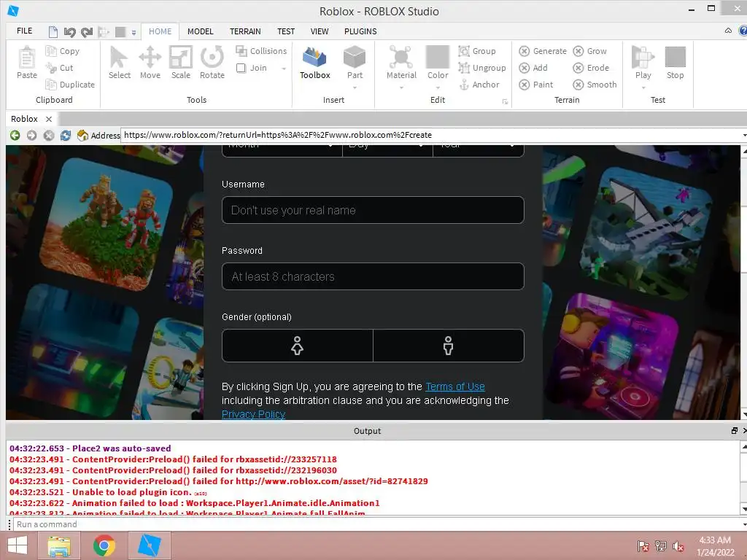Viewport: 747px width, 560px height.
Task: Expand the Play mode dropdown arrow
Action: coord(643,87)
